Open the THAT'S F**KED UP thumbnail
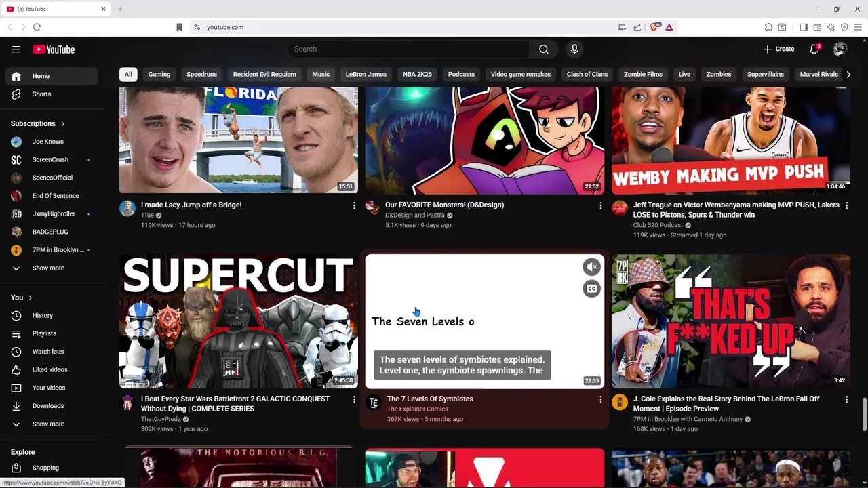 (x=731, y=321)
